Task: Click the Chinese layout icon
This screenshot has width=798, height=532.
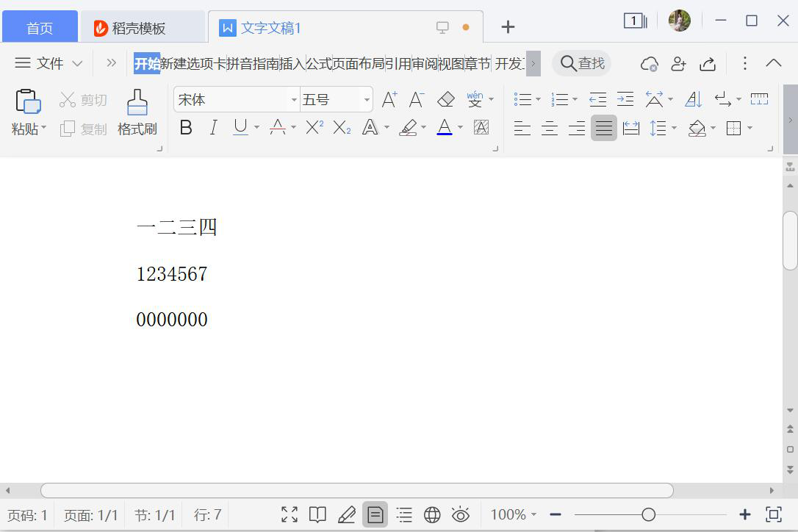Action: (x=654, y=99)
